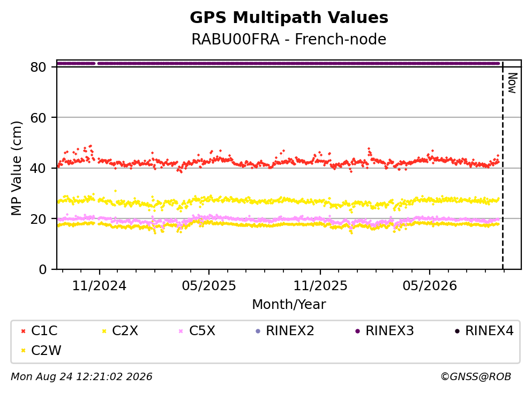Click the 11/2024 x-axis tick label
The image size is (532, 393).
(x=99, y=286)
